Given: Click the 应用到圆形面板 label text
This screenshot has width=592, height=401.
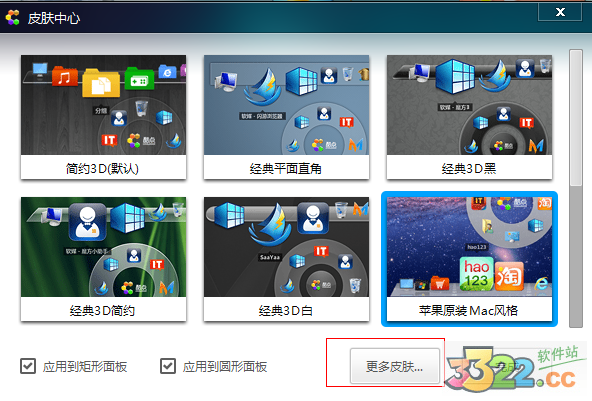Looking at the screenshot, I should pyautogui.click(x=225, y=366).
